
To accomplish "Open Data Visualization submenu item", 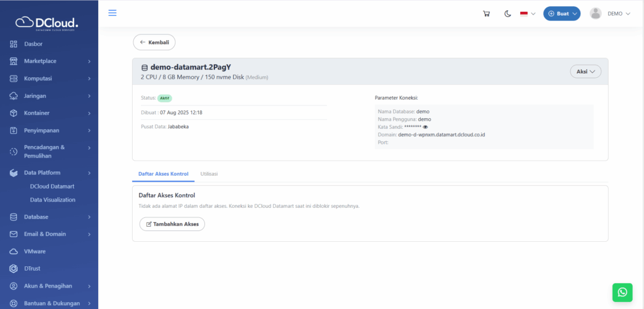I will 53,200.
